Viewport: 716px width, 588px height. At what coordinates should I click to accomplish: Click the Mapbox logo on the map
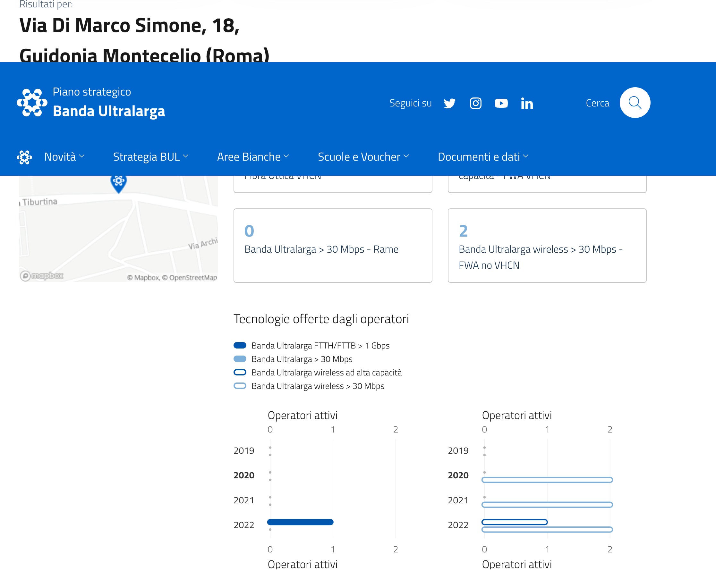point(42,276)
